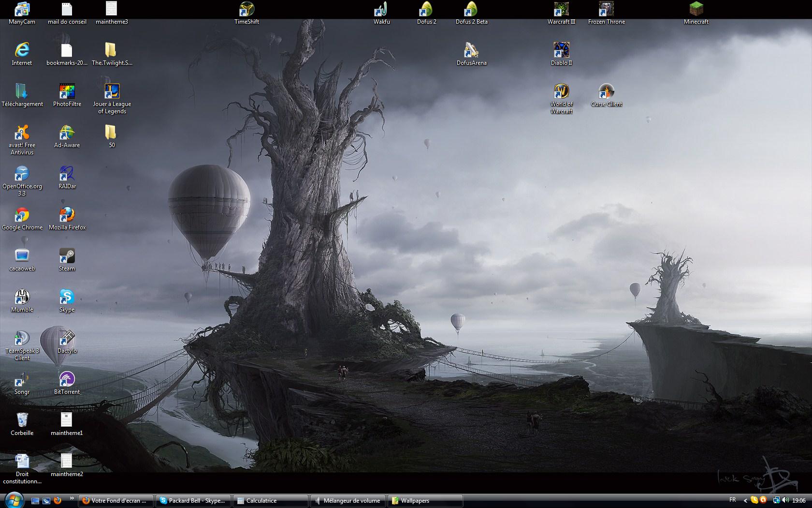Open the FR language bar selector
Viewport: 812px width, 508px height.
[x=732, y=500]
